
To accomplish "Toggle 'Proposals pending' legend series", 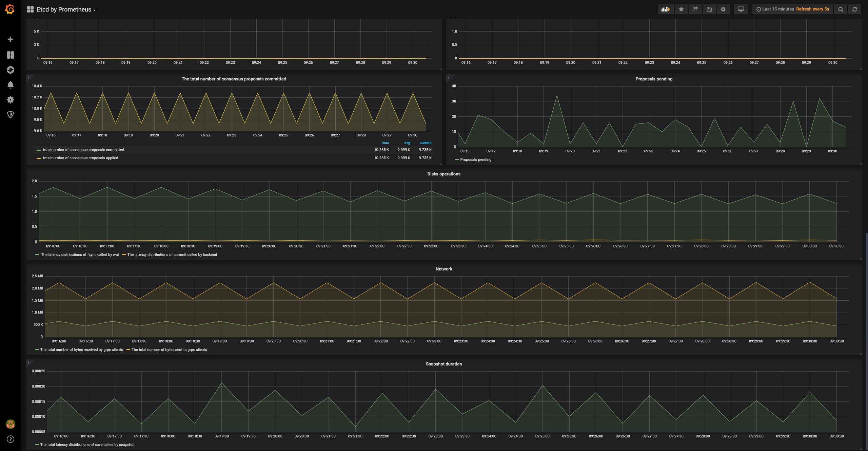I will point(475,159).
